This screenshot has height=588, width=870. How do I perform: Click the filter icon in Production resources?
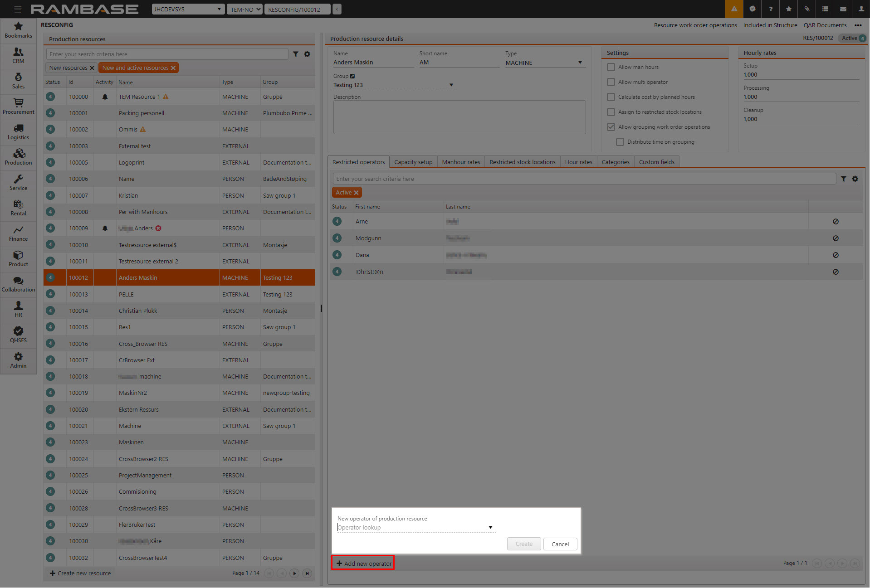(296, 54)
